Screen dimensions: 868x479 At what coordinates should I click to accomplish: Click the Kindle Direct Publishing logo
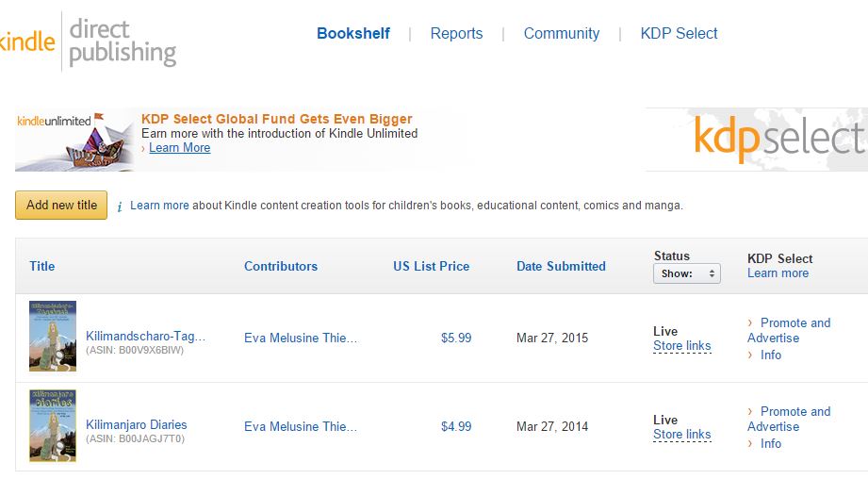(x=88, y=41)
